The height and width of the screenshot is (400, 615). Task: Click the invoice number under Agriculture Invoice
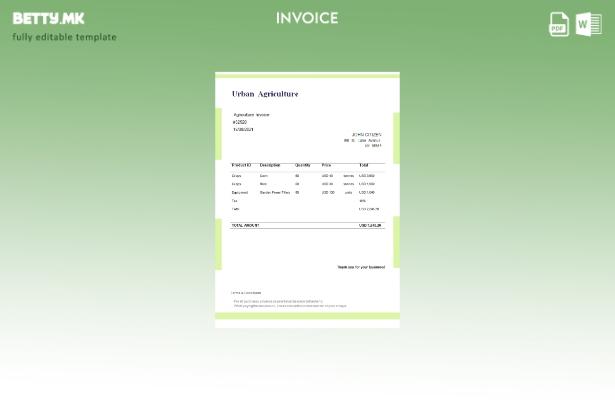point(240,122)
